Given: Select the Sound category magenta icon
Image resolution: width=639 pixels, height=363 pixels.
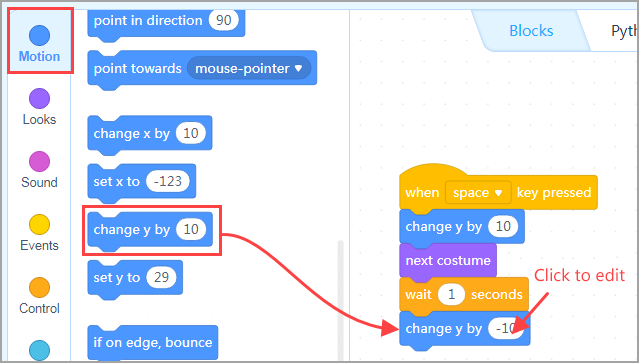Looking at the screenshot, I should click(40, 161).
